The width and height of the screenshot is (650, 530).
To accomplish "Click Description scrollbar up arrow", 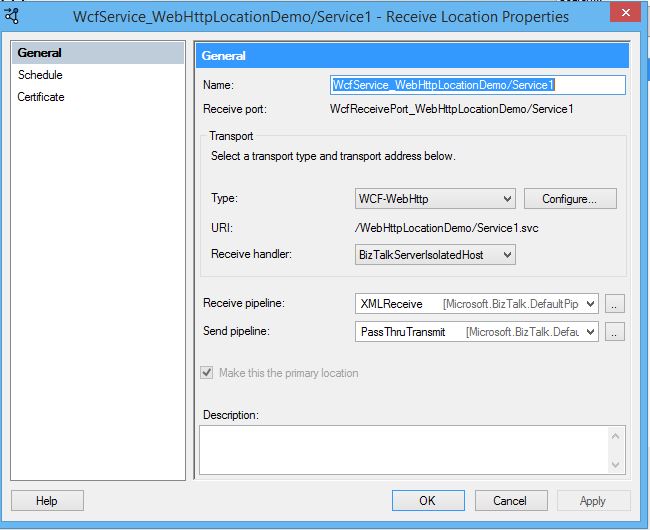I will (616, 436).
